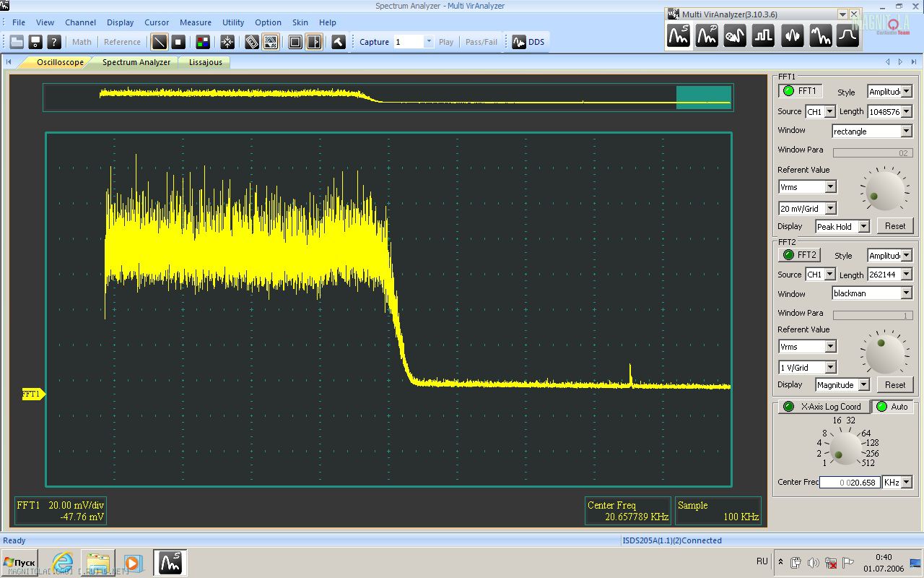The width and height of the screenshot is (924, 578).
Task: Click the audio burst waveform icon in VirAnalyzer
Action: point(792,35)
